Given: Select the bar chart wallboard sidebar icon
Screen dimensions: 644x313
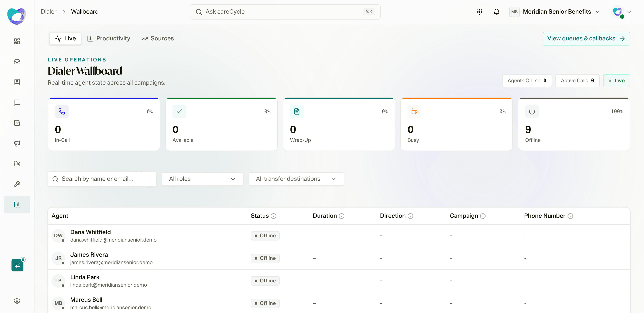Looking at the screenshot, I should coord(17,204).
